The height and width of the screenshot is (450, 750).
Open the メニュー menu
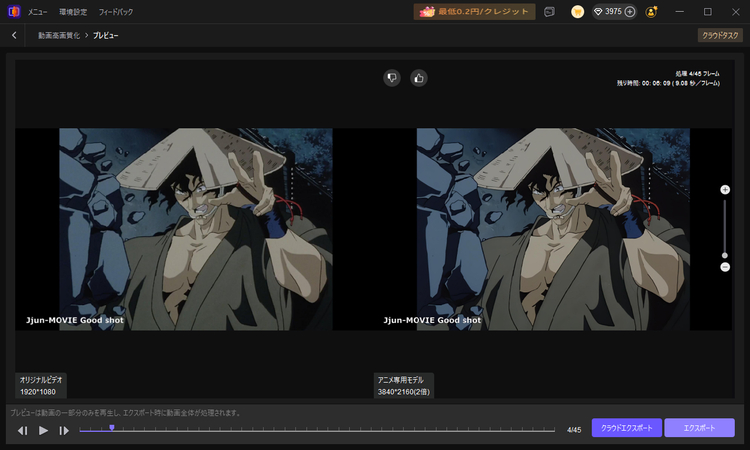click(37, 12)
